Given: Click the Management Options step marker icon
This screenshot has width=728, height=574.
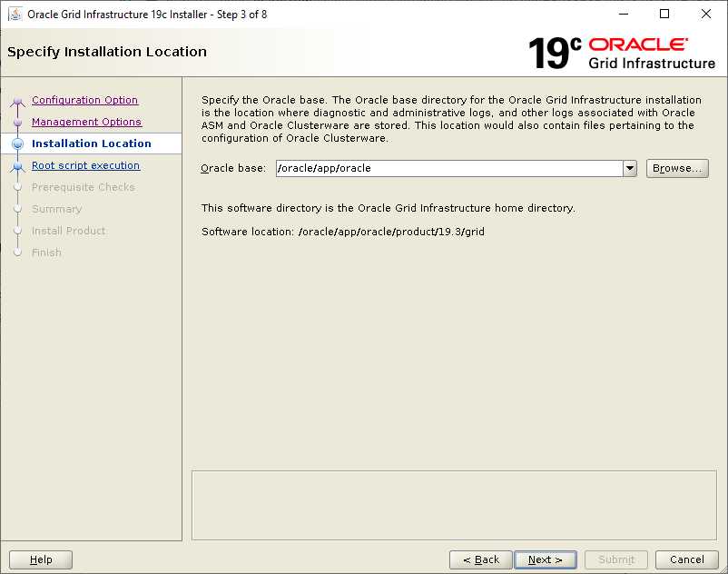Looking at the screenshot, I should [x=17, y=122].
